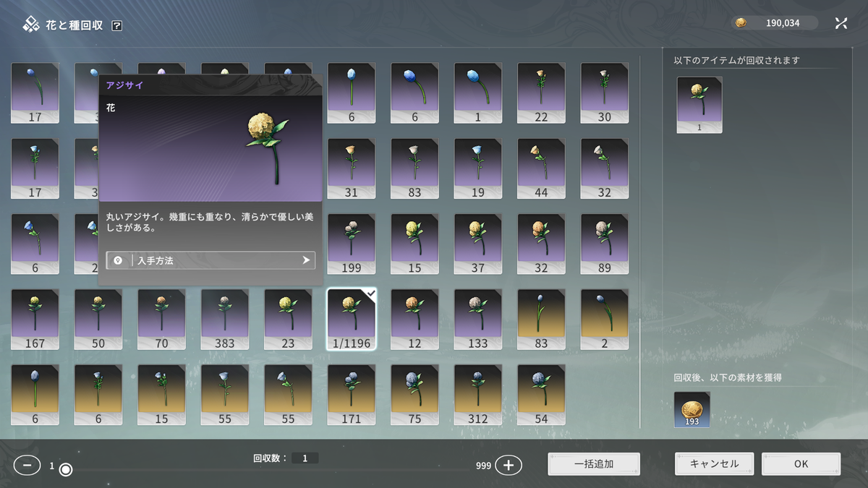Select the orange hydrangea card with count 12
The width and height of the screenshot is (868, 488).
coord(414,320)
